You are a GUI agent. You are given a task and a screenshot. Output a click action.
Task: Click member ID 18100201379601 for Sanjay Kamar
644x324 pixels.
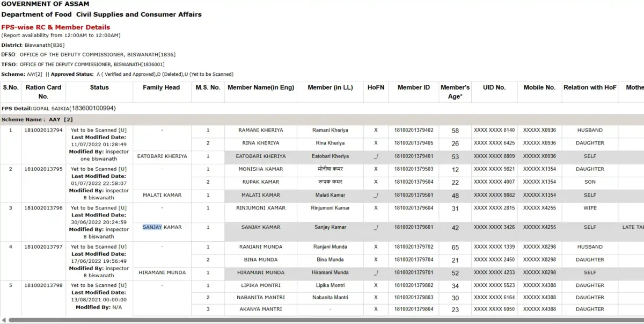[x=413, y=227]
